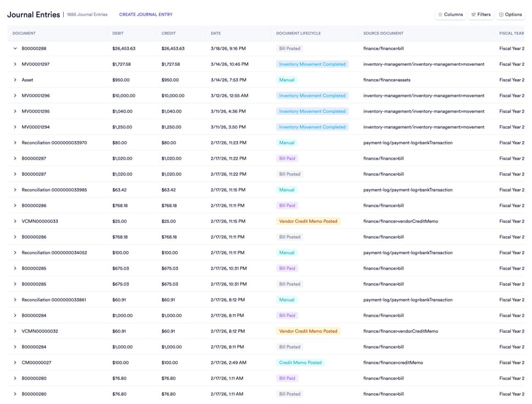Expand the CM00000027 row chevron
This screenshot has height=404, width=532.
pyautogui.click(x=15, y=363)
